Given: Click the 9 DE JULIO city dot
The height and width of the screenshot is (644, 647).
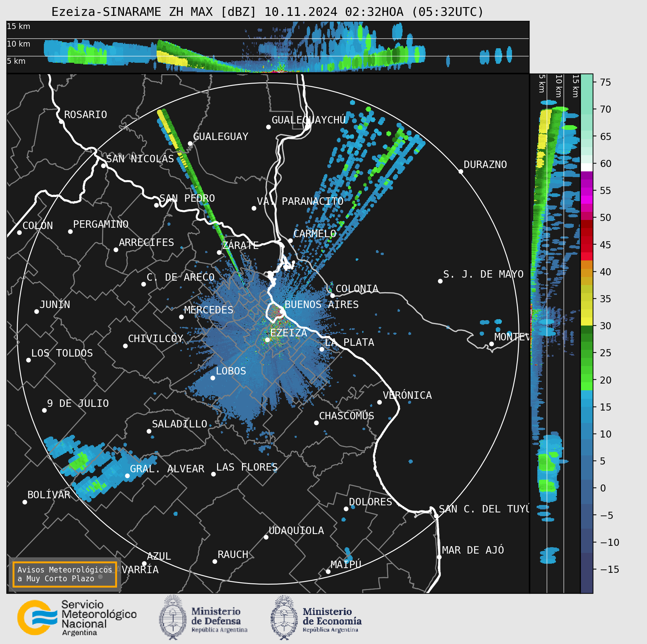Looking at the screenshot, I should (x=44, y=410).
